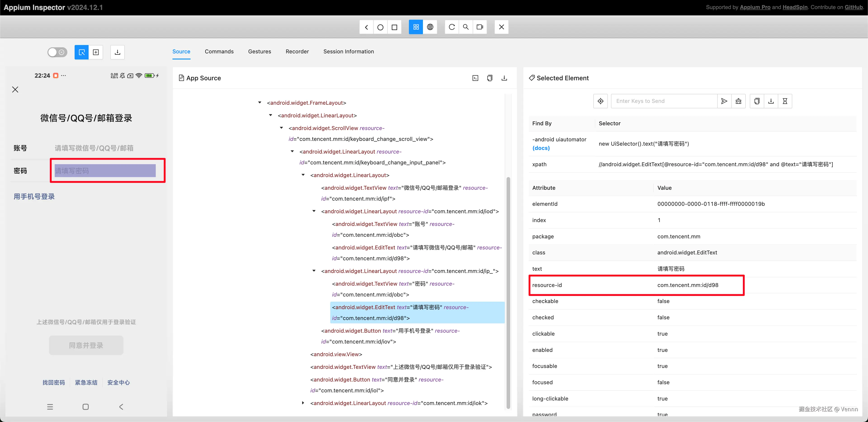The height and width of the screenshot is (422, 868).
Task: Click the tap element crosshair icon
Action: pos(600,101)
